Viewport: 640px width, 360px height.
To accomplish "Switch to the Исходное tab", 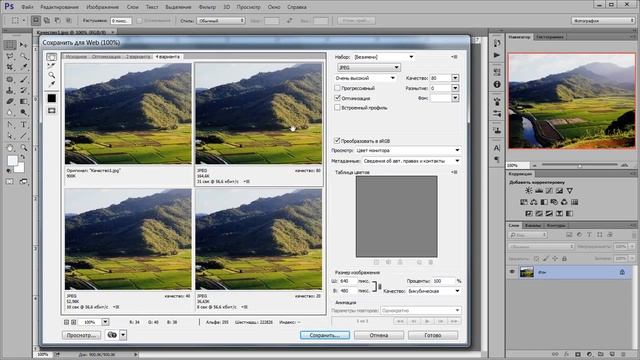I will coord(76,56).
